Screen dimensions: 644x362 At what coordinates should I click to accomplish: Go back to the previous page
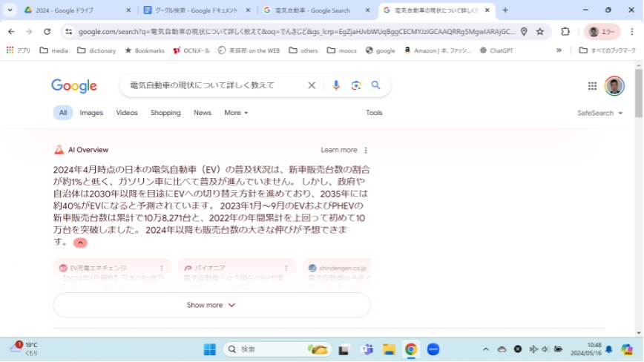(11, 32)
